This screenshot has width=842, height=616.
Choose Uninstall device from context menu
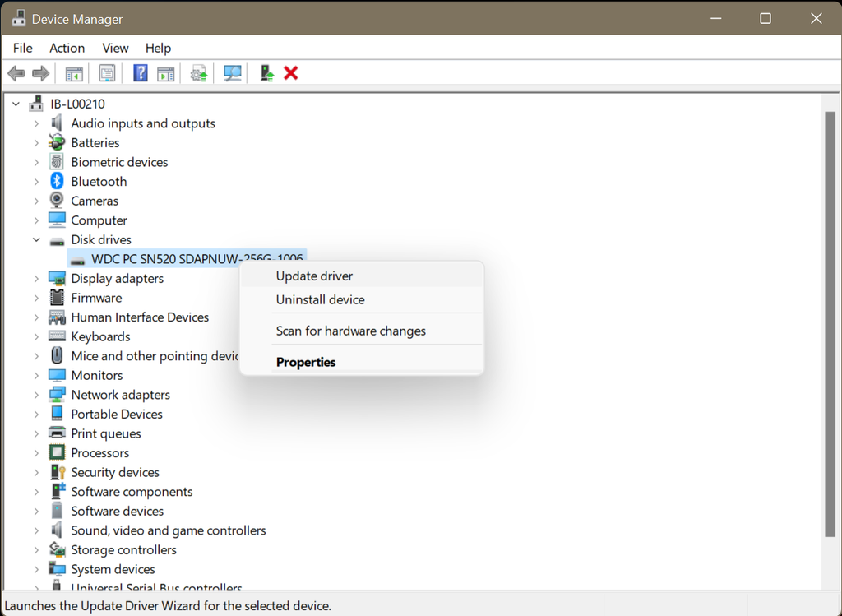pyautogui.click(x=362, y=299)
